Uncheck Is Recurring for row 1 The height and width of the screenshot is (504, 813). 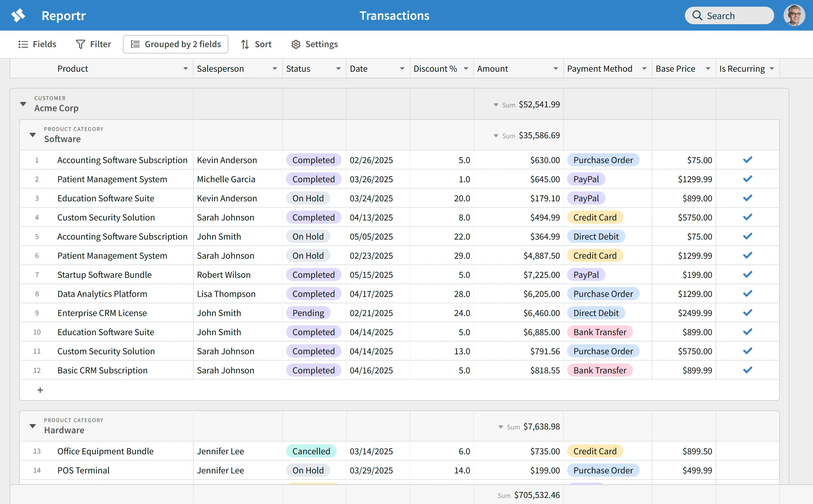click(x=747, y=160)
